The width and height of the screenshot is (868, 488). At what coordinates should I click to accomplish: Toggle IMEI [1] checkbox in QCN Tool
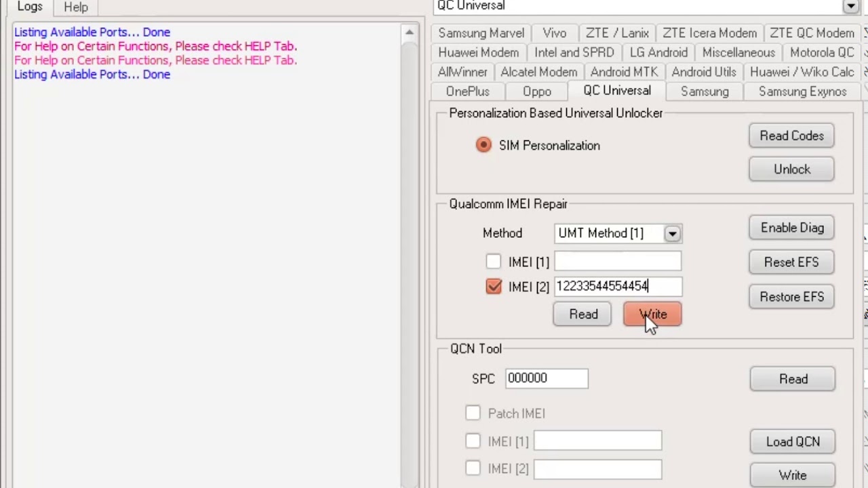coord(473,441)
